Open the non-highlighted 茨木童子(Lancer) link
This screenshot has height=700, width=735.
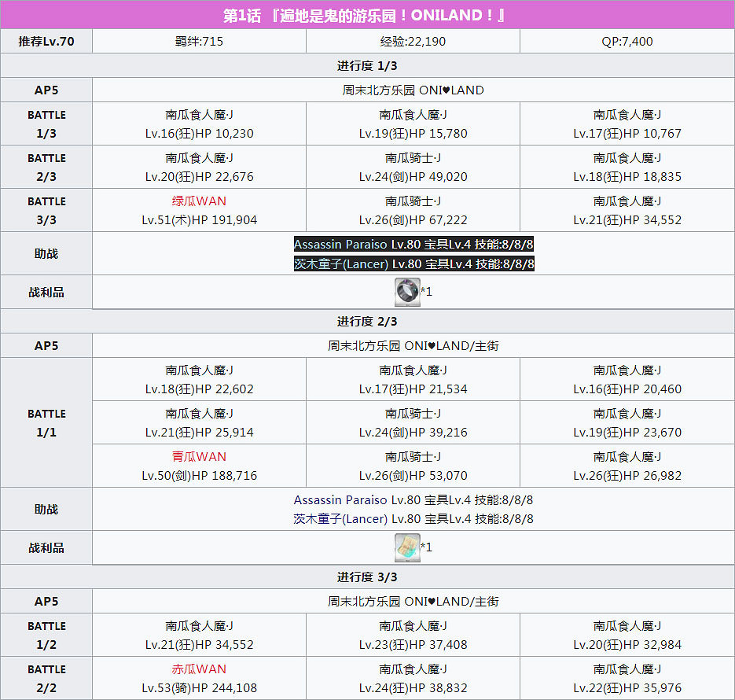point(340,519)
